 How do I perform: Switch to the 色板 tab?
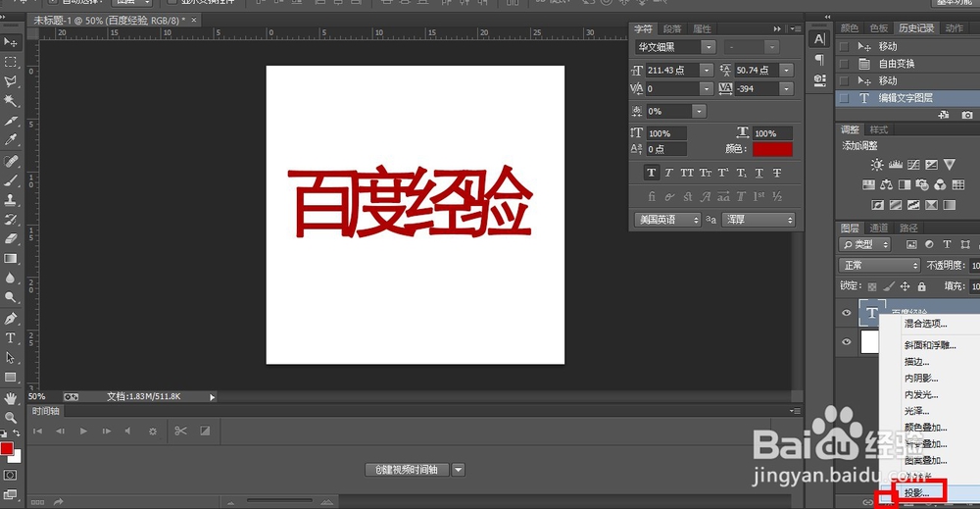coord(879,28)
